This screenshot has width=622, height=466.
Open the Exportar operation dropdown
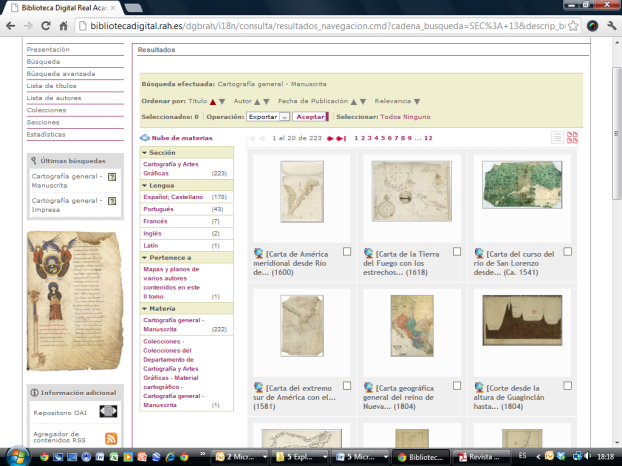coord(268,117)
